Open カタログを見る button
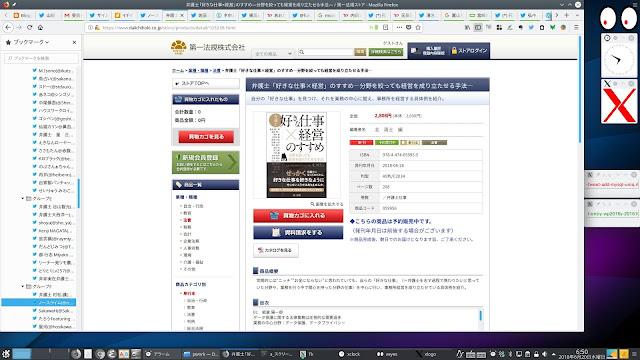640x360 pixels. point(276,250)
